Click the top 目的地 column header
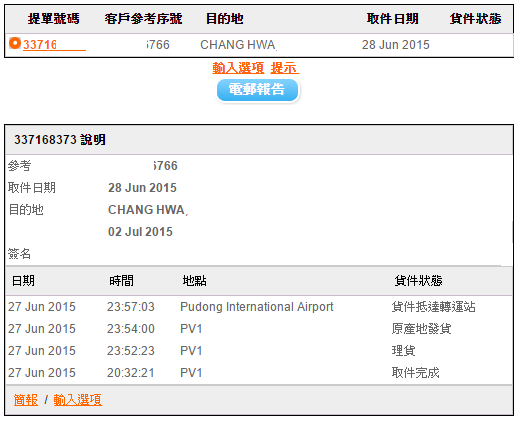 pyautogui.click(x=225, y=19)
